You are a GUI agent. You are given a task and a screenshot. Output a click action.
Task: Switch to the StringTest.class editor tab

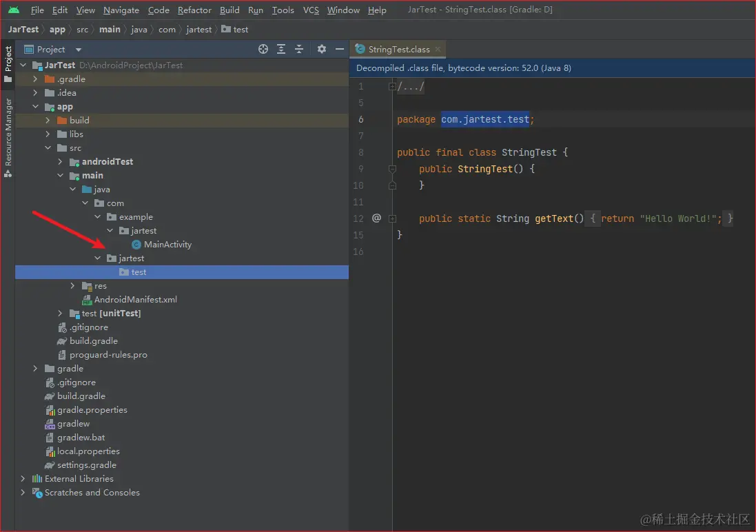point(398,50)
